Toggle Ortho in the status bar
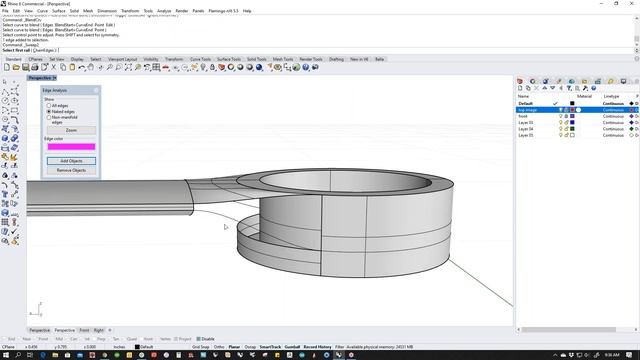This screenshot has width=640, height=360. pos(219,347)
